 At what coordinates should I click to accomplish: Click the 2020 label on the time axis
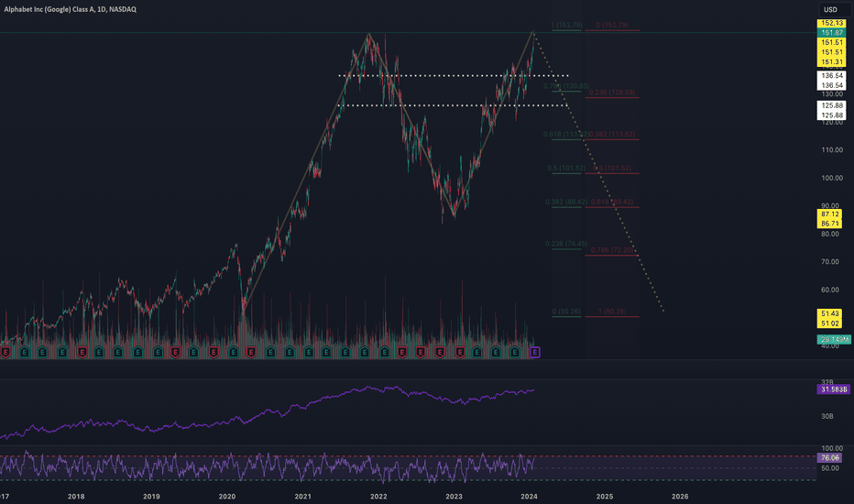[227, 496]
